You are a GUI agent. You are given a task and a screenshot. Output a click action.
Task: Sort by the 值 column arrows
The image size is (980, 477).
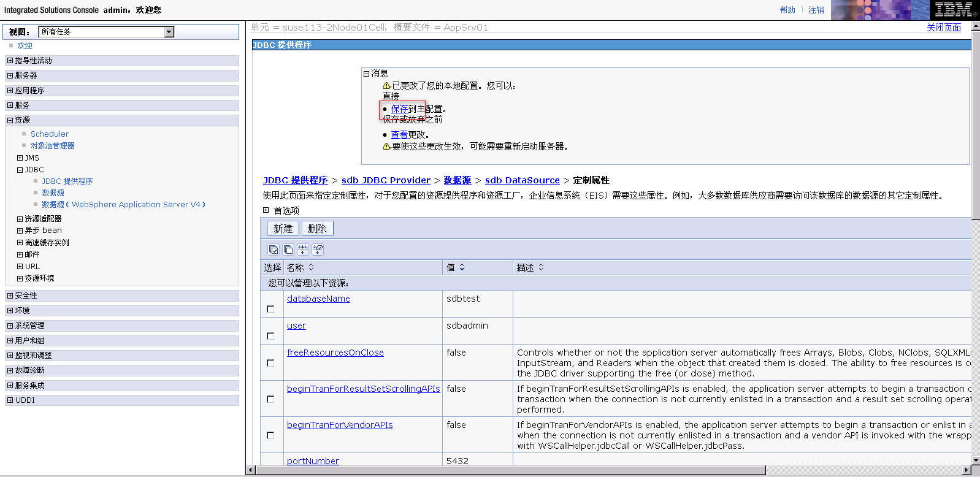[462, 267]
